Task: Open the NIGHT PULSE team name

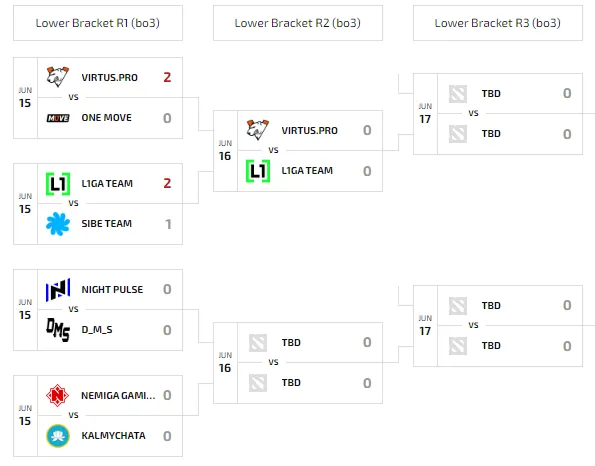Action: (112, 290)
